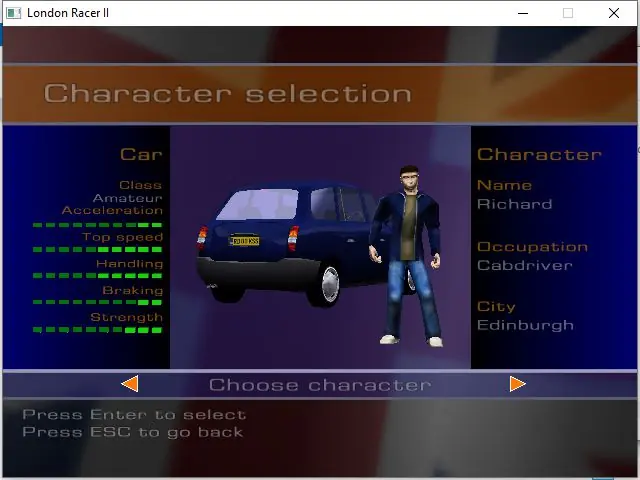Click the Edinburgh city value

point(526,325)
